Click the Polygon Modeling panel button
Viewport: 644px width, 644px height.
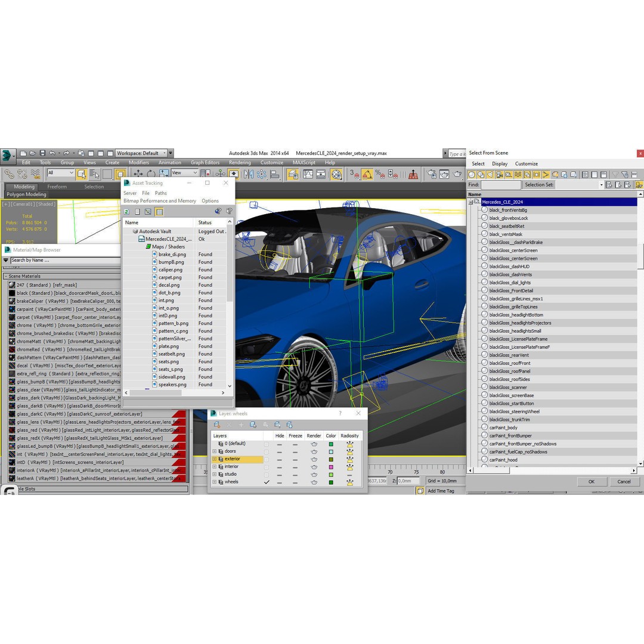tap(26, 194)
